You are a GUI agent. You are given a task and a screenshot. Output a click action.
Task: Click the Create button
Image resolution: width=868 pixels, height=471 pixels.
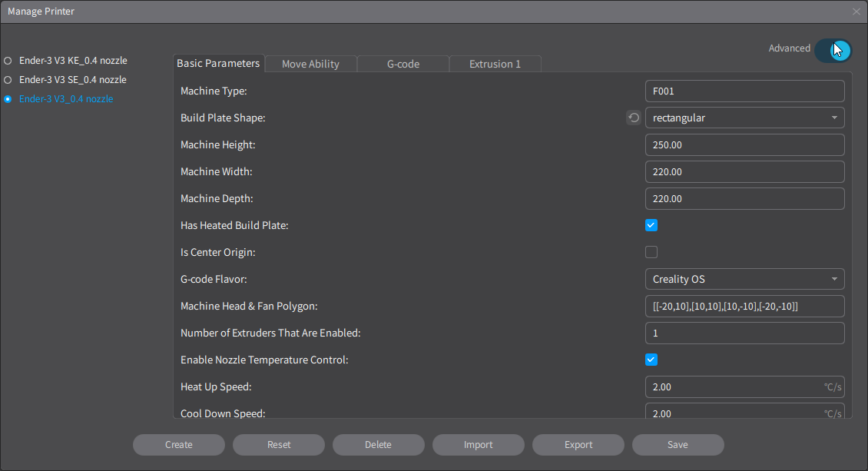(x=179, y=445)
